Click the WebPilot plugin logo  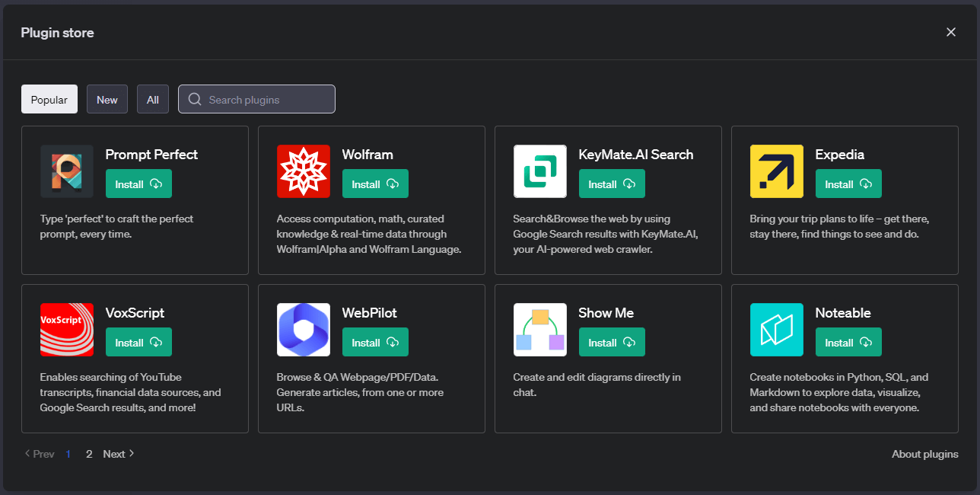pos(304,330)
